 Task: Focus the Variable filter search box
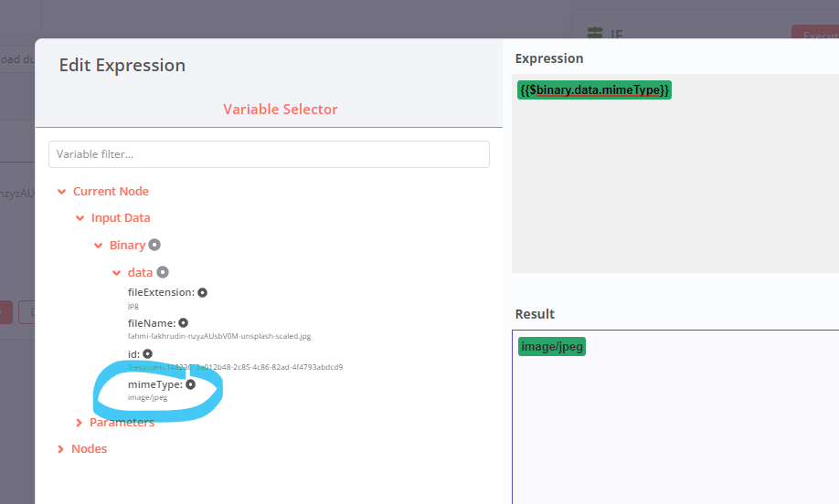[269, 154]
